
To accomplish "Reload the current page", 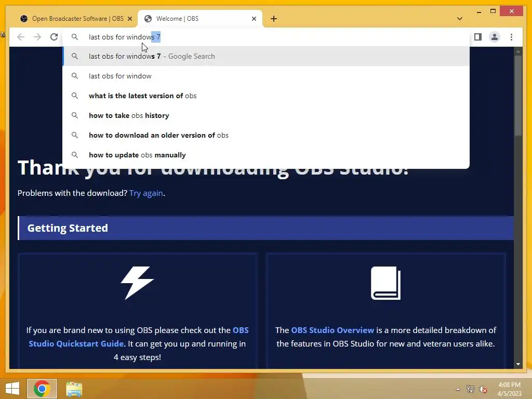I will pyautogui.click(x=54, y=37).
